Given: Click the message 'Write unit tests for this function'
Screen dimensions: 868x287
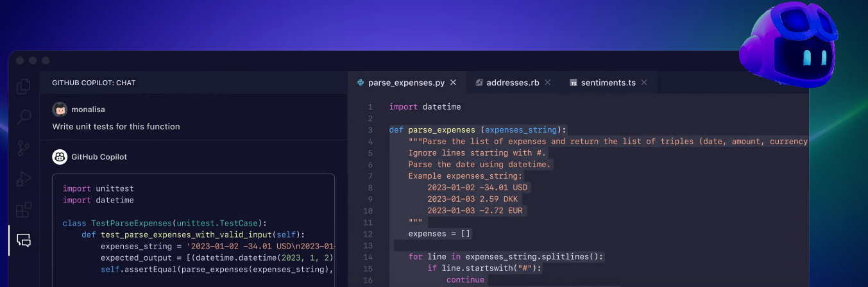Looking at the screenshot, I should pos(116,126).
